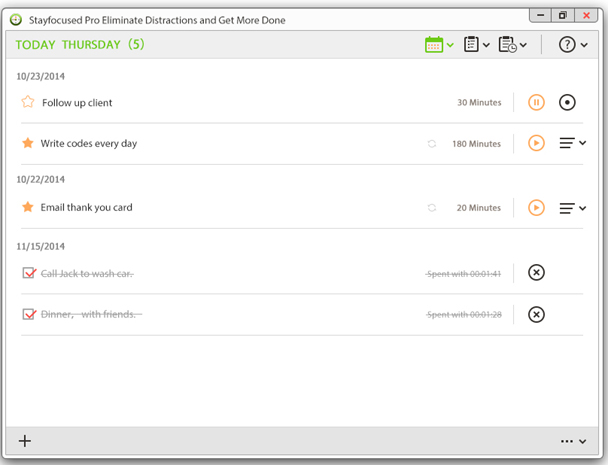Star the Follow up client task
Viewport: 608px width, 465px height.
28,102
